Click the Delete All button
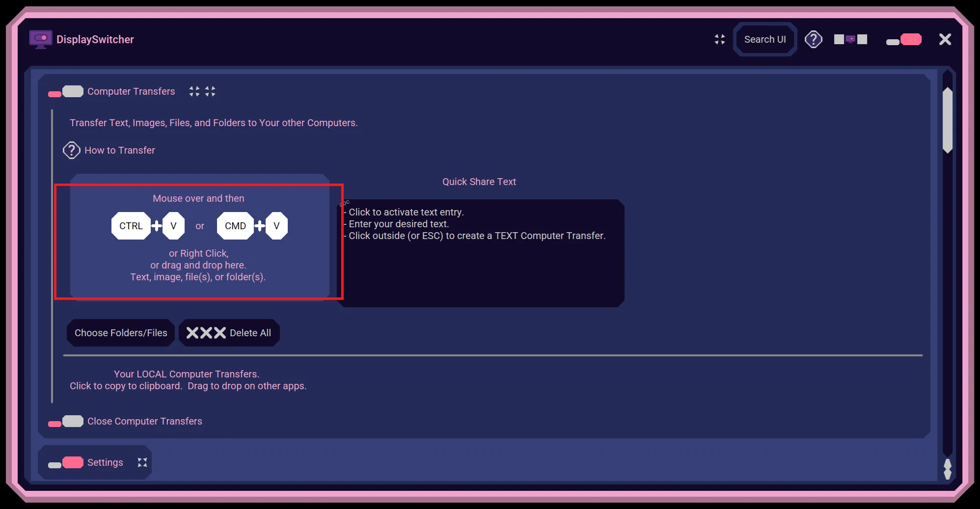Viewport: 980px width, 509px height. pyautogui.click(x=229, y=333)
